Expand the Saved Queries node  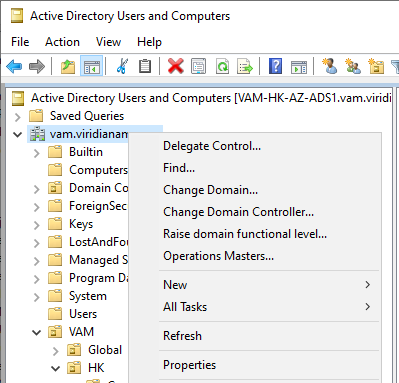(18, 117)
